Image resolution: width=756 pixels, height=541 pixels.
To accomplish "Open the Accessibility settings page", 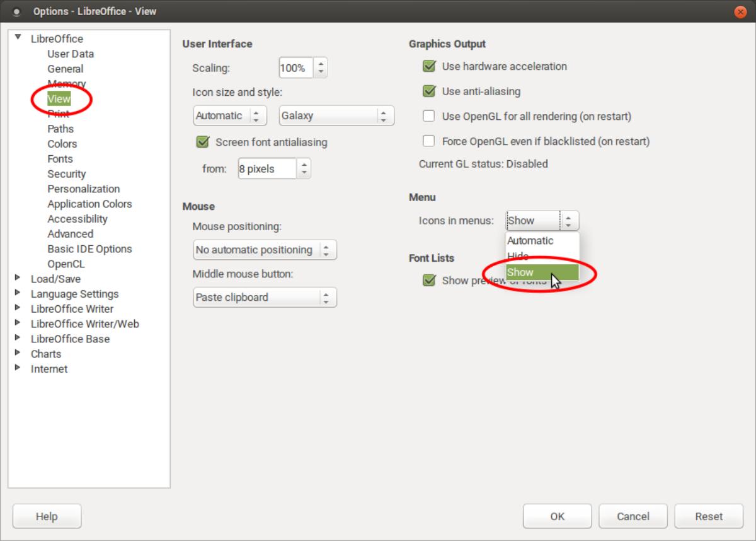I will click(x=77, y=219).
